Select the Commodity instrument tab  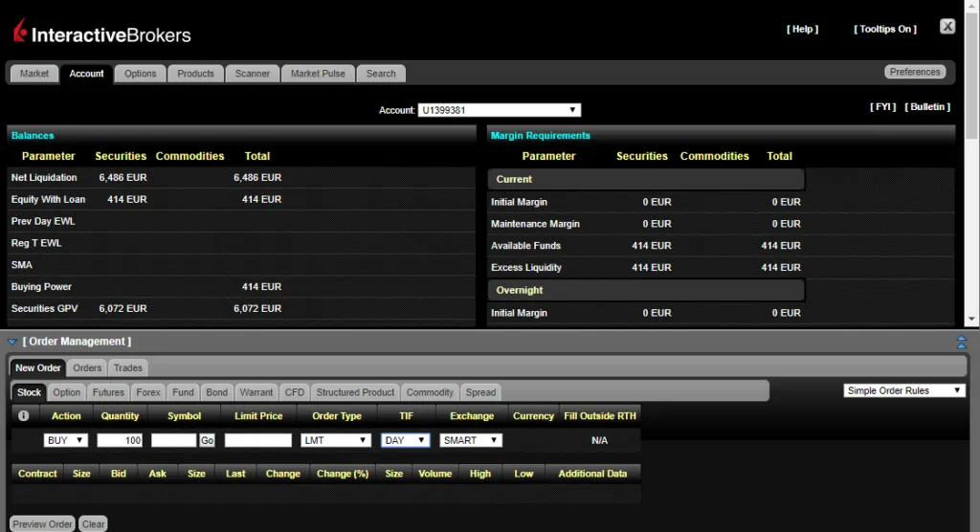430,392
